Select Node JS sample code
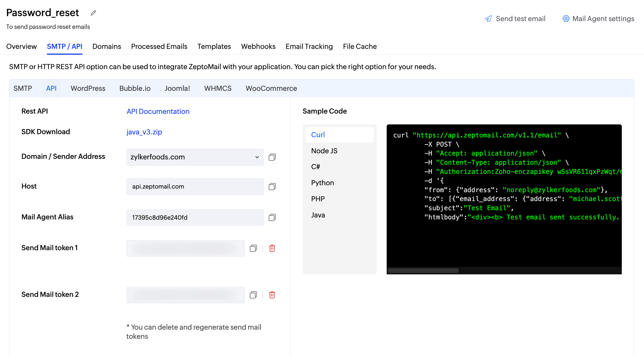This screenshot has height=356, width=644. coord(324,151)
